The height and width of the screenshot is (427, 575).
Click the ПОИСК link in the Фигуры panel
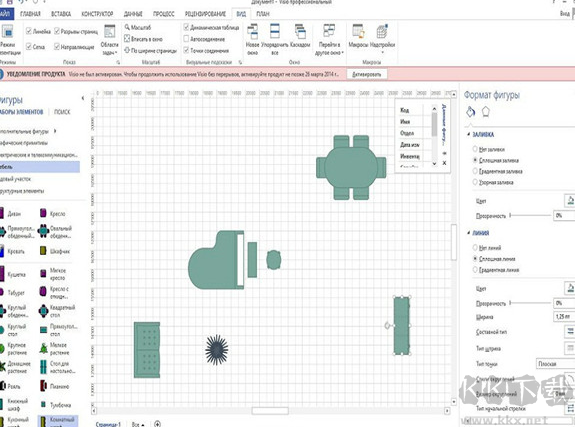(62, 112)
